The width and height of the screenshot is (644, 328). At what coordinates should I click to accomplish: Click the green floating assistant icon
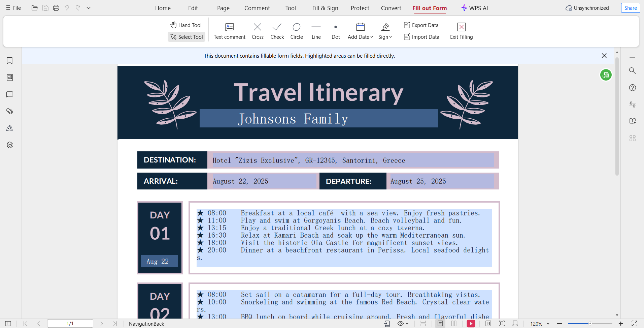pyautogui.click(x=606, y=75)
